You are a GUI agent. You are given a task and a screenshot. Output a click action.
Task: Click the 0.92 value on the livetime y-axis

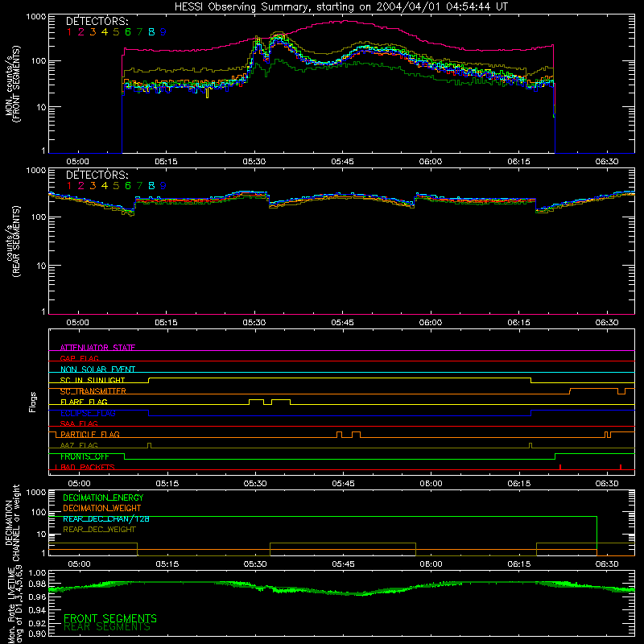[x=37, y=623]
